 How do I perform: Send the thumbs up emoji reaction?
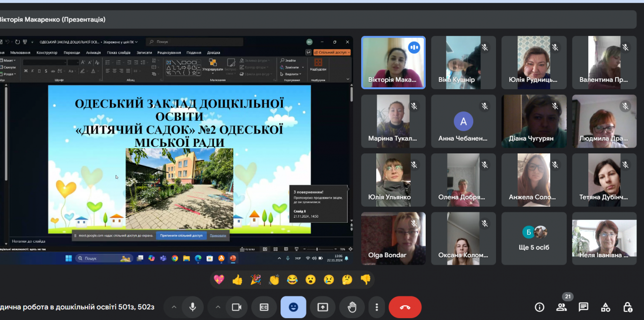pos(237,280)
